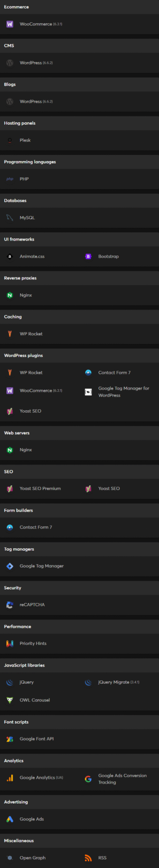Click the WooCommerce icon under Ecommerce

click(x=10, y=24)
